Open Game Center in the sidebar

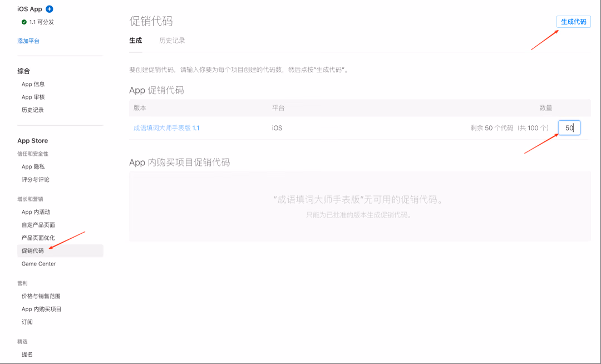coord(39,264)
